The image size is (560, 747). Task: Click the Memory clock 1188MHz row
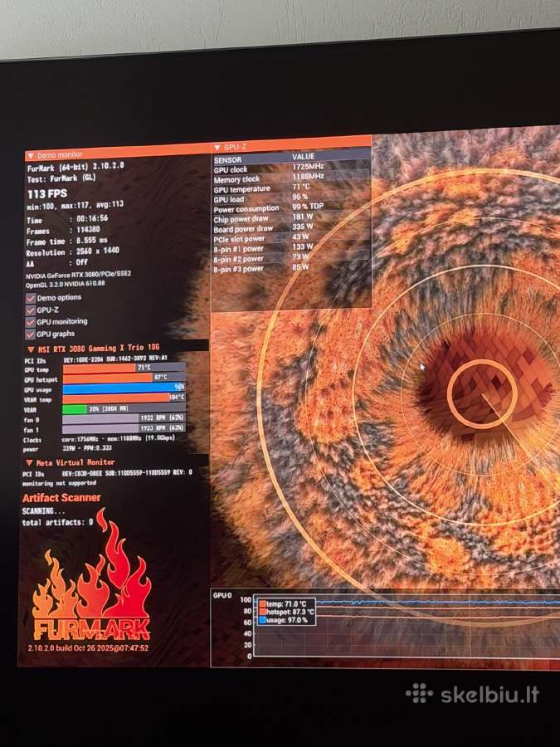pos(291,178)
